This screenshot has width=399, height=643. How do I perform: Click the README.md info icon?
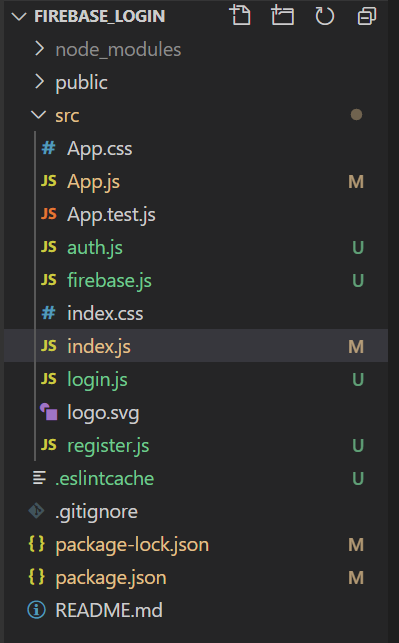coord(36,610)
